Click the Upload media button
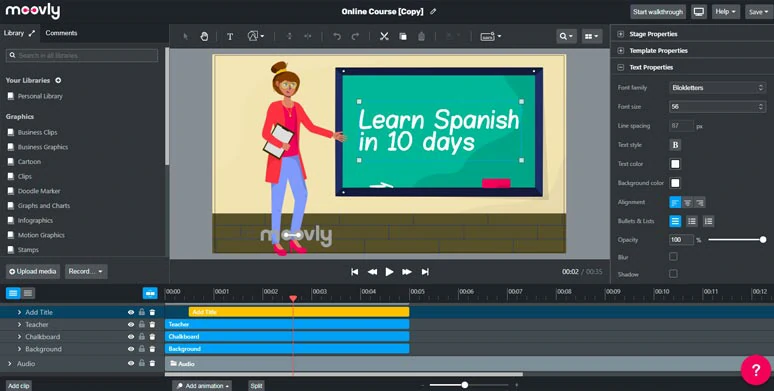Viewport: 774px width, 391px height. click(x=33, y=272)
